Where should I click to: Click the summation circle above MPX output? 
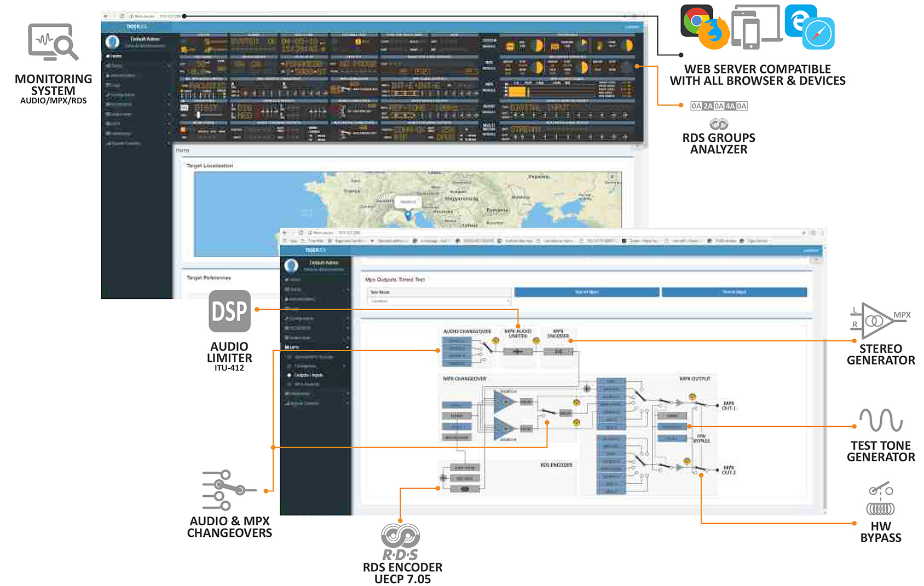[x=587, y=388]
